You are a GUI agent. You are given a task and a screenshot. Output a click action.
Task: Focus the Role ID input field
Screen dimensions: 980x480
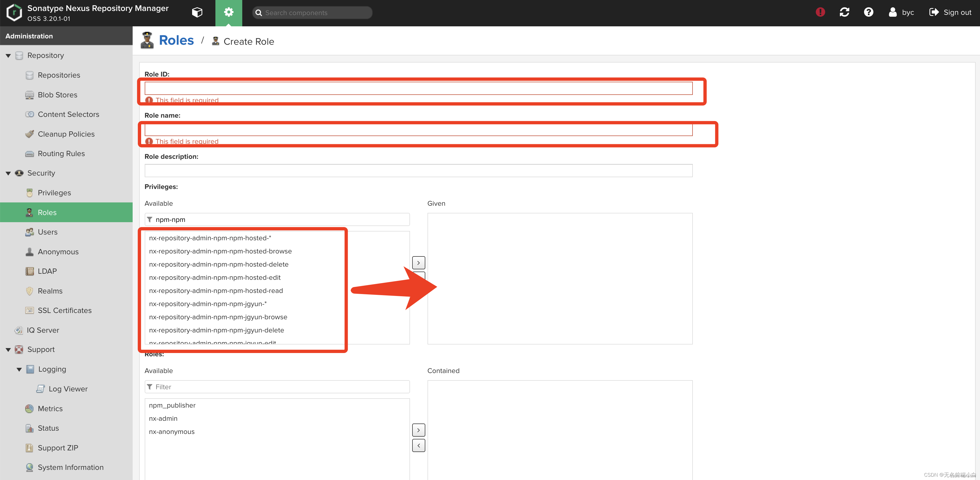point(418,89)
